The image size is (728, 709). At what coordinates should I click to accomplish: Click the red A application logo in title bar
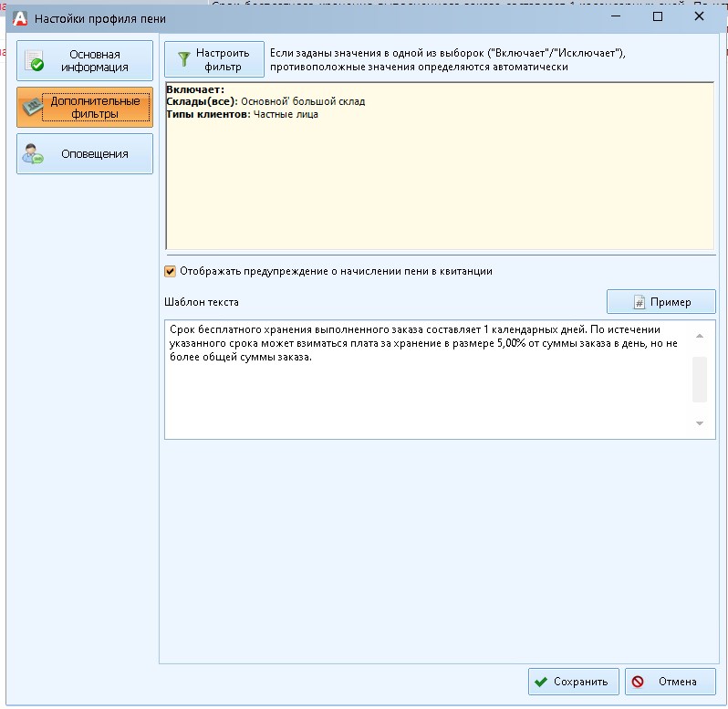(17, 17)
